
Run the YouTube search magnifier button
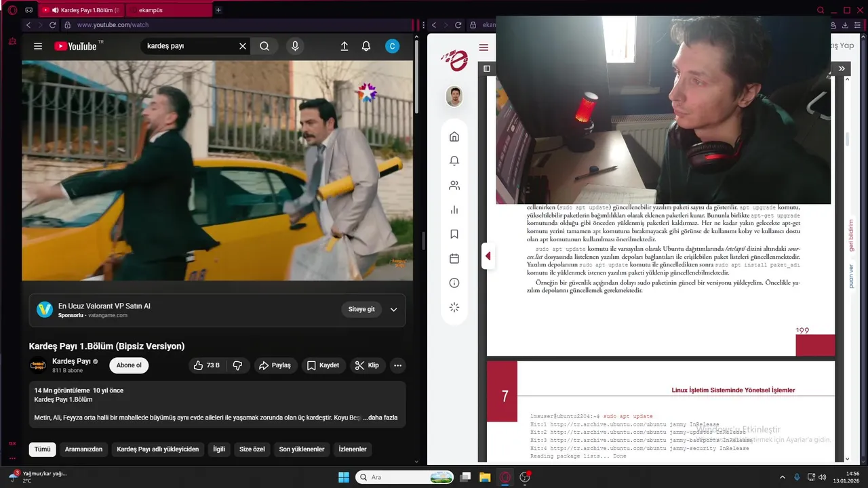(264, 46)
